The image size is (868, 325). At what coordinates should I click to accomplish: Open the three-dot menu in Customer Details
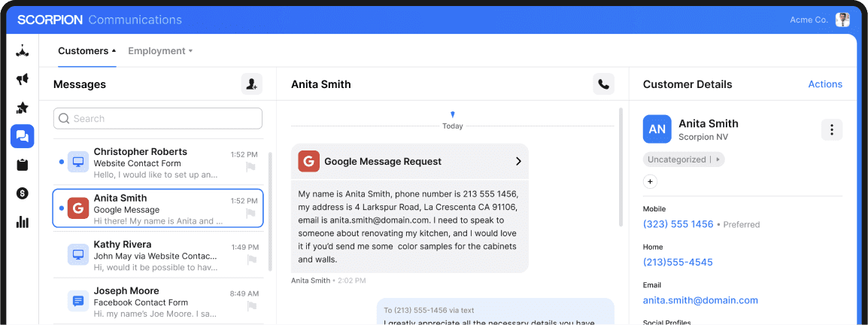click(x=831, y=129)
